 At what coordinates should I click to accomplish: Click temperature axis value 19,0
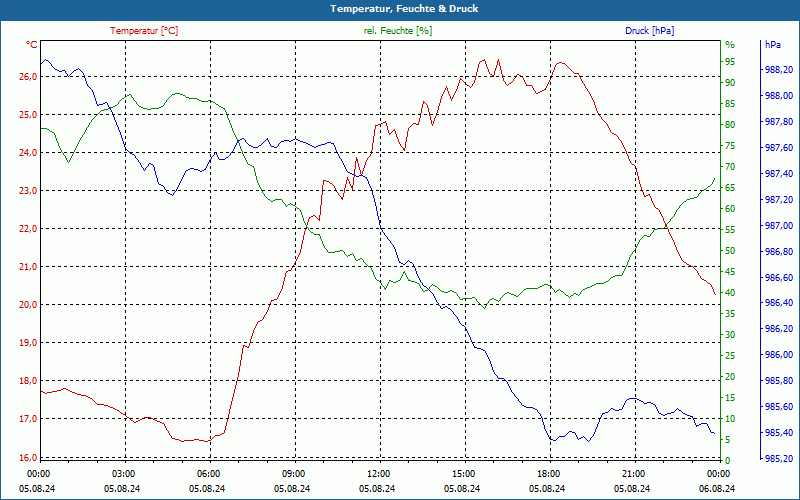pyautogui.click(x=29, y=342)
